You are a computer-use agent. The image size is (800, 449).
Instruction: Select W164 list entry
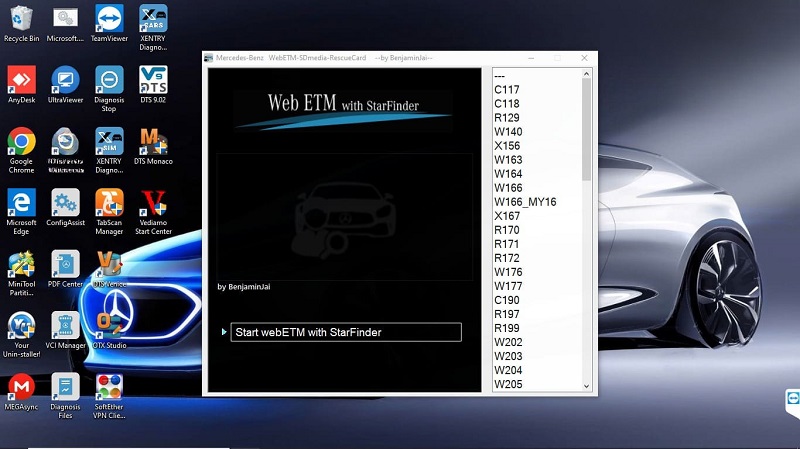click(x=508, y=174)
